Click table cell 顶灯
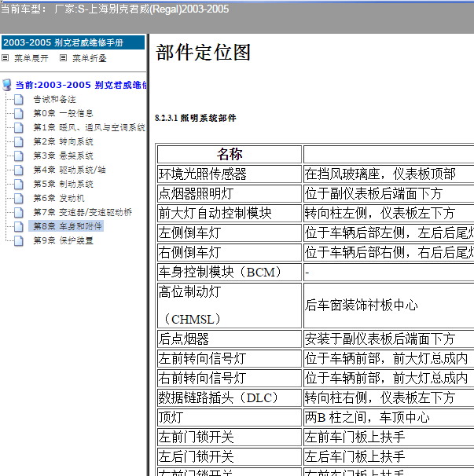The image size is (474, 476). 230,417
